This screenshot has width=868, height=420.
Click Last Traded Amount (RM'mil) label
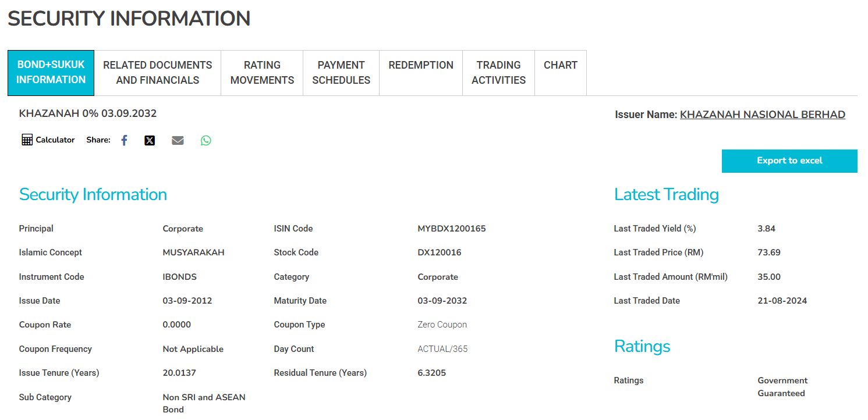tap(671, 277)
